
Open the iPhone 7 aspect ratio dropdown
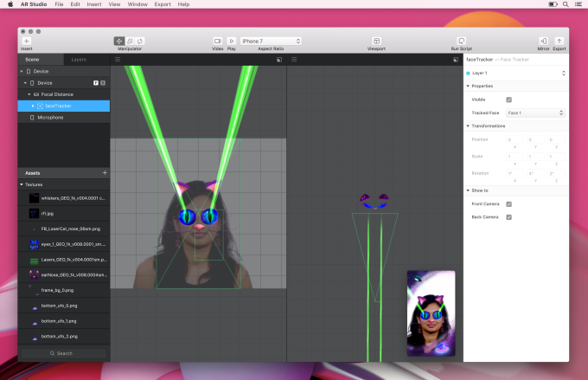click(271, 41)
